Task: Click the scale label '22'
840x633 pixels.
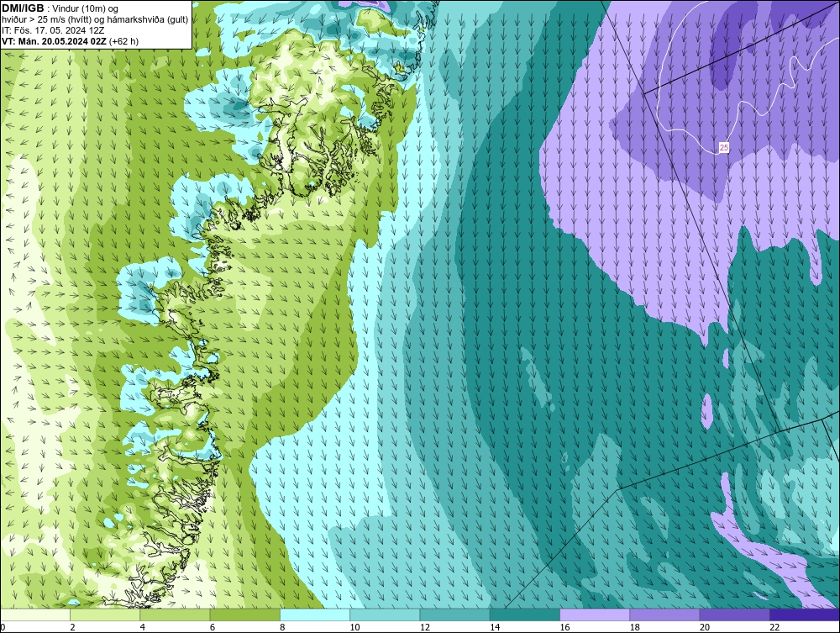Action: point(774,628)
